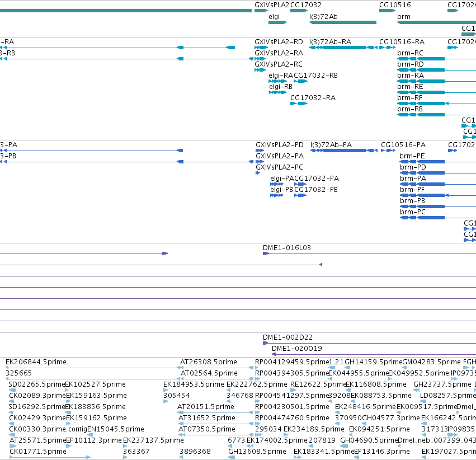Select the brm-PC protein label
Image resolution: width=476 pixels, height=460 pixels.
tap(413, 212)
